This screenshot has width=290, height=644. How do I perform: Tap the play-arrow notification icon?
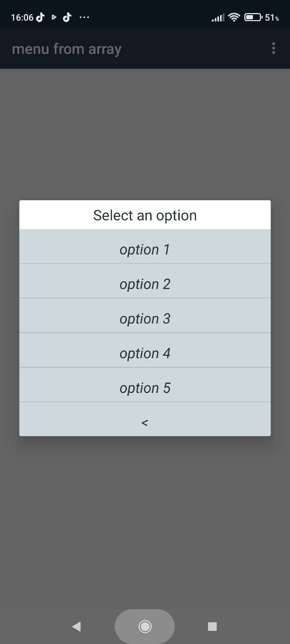tap(54, 17)
